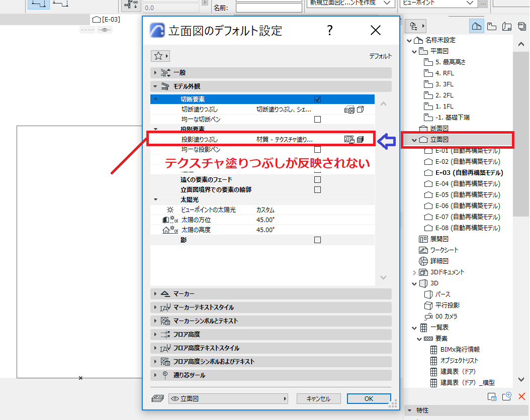530x420 pixels.
Task: Click the 名前 input field in top toolbar
Action: pos(269,8)
